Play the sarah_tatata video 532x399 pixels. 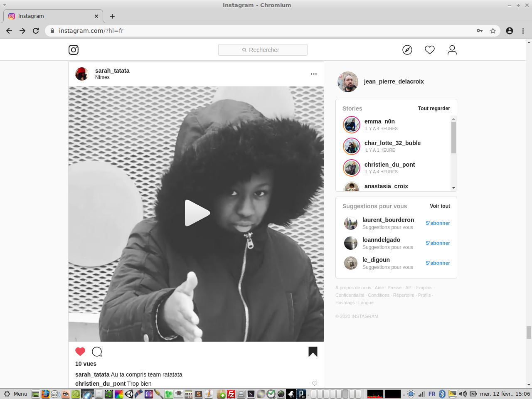pos(197,213)
